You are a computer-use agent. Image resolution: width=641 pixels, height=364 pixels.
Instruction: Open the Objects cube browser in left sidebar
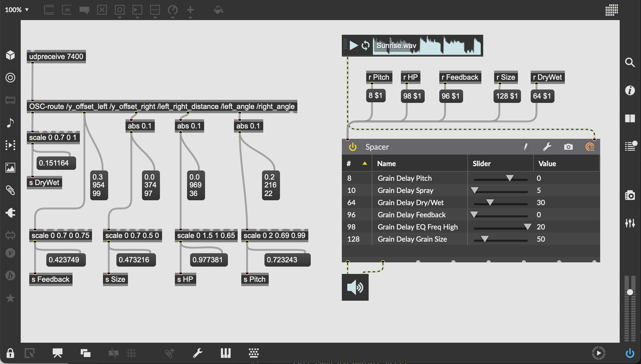(x=10, y=55)
